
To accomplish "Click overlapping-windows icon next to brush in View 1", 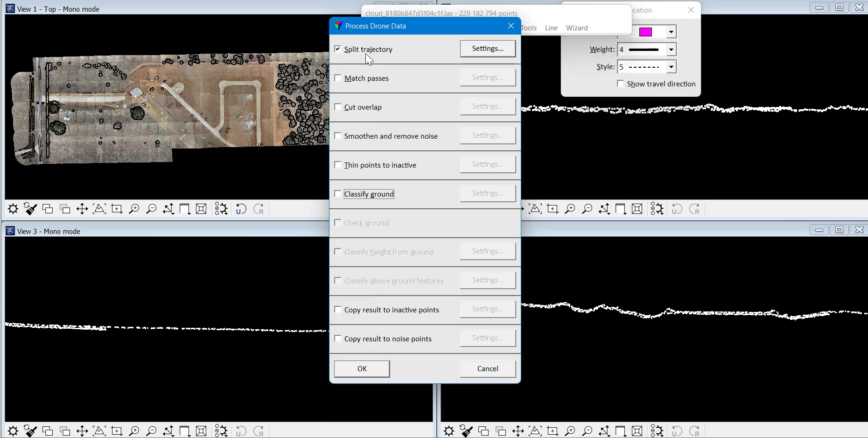I will tap(48, 209).
